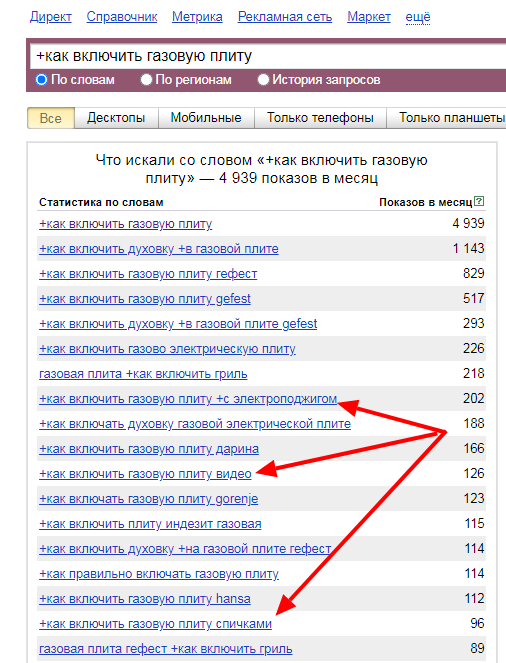Viewport: 506px width, 663px height.
Task: Click the 293 impressions value
Action: pyautogui.click(x=473, y=323)
